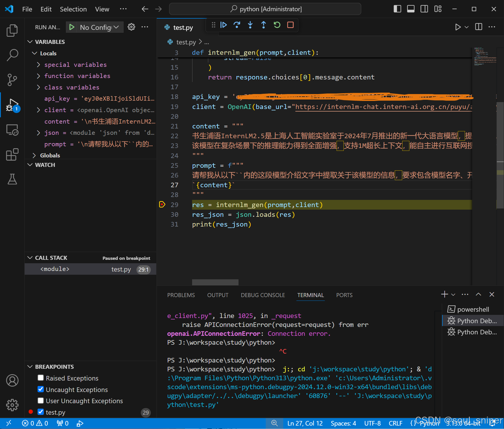Select the Testing flask icon
This screenshot has width=504, height=429.
coord(12,179)
